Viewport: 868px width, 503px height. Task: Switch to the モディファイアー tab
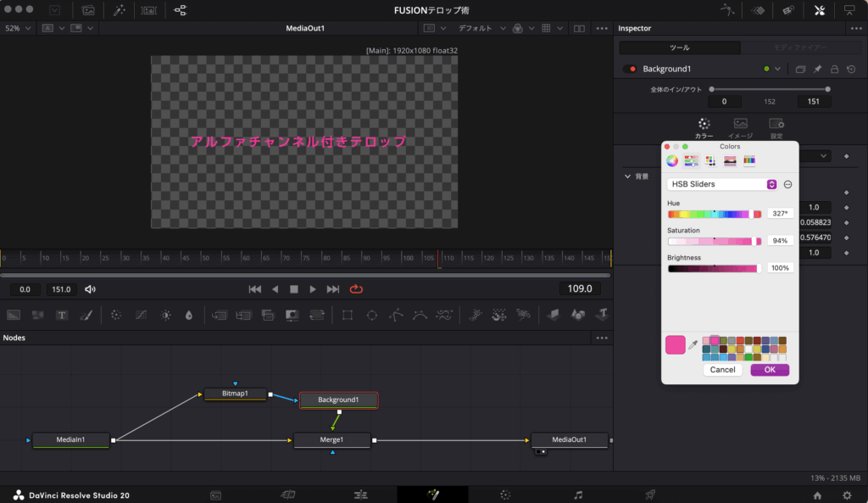click(800, 48)
